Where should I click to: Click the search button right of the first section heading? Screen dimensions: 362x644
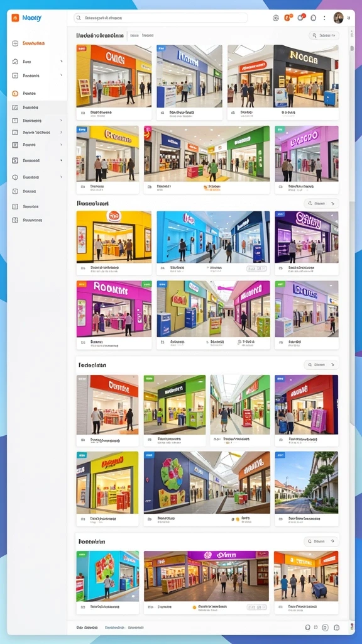pyautogui.click(x=324, y=36)
